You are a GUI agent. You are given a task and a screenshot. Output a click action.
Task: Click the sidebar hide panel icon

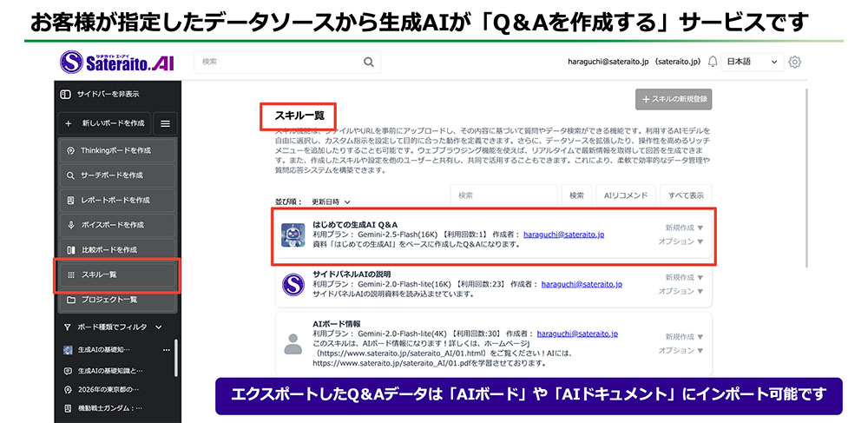click(65, 94)
